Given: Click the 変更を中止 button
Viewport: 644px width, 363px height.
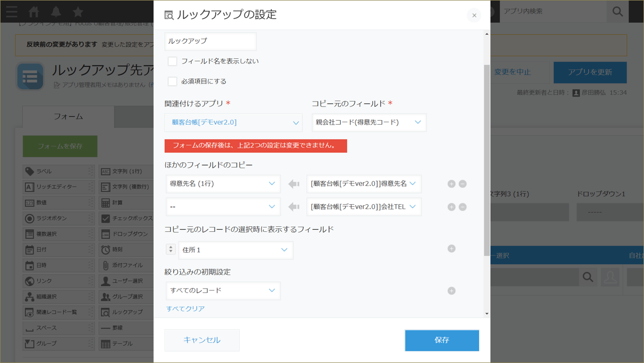Looking at the screenshot, I should [512, 72].
